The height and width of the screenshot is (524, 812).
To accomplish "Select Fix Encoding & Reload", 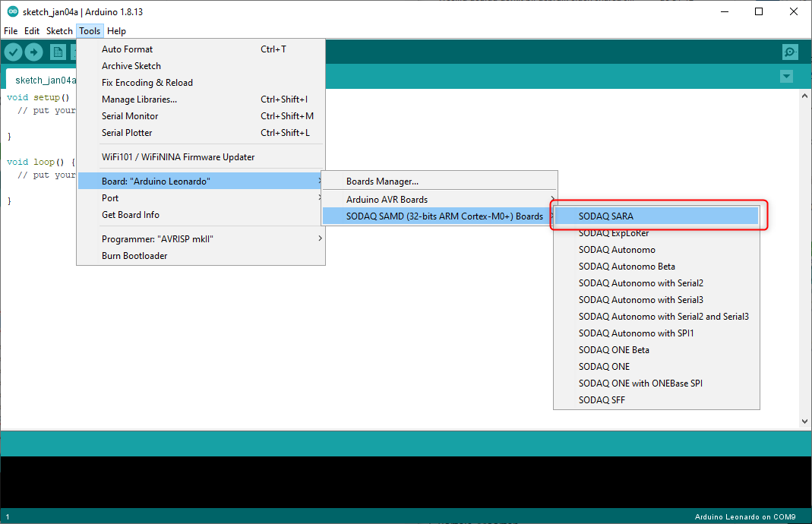I will 201,82.
